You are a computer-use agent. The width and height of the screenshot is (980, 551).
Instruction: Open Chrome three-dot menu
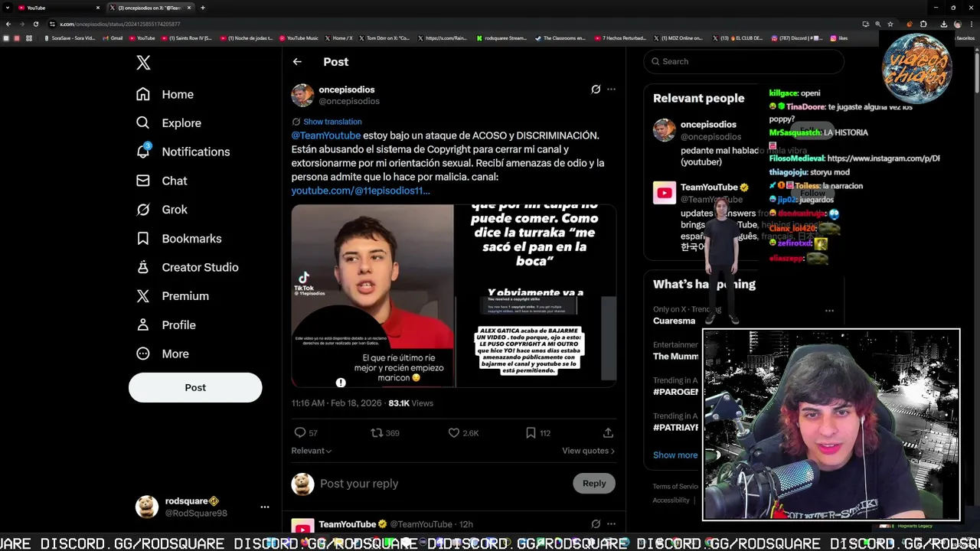[x=972, y=24]
